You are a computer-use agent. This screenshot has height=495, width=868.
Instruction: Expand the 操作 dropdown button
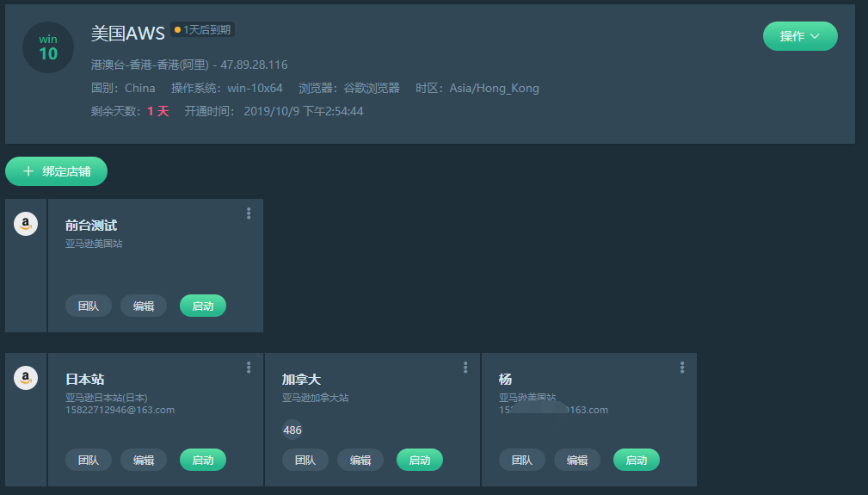click(800, 36)
